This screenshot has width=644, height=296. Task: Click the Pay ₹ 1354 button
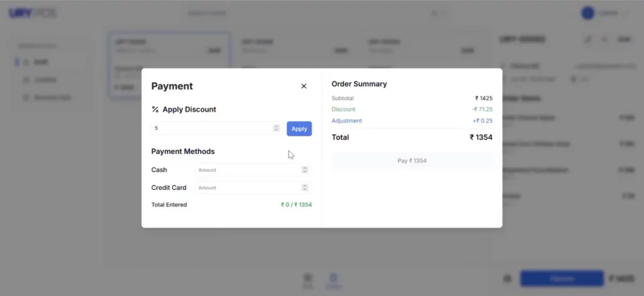(x=412, y=160)
